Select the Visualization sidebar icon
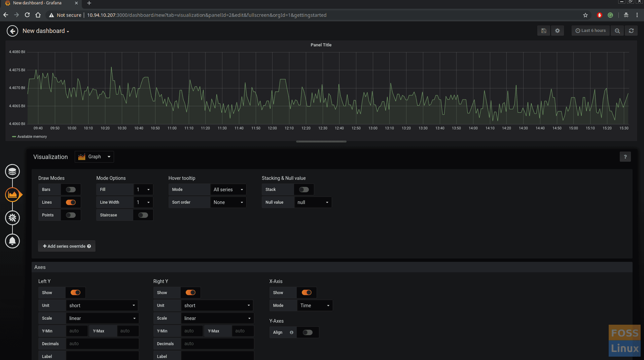644x360 pixels. point(12,195)
